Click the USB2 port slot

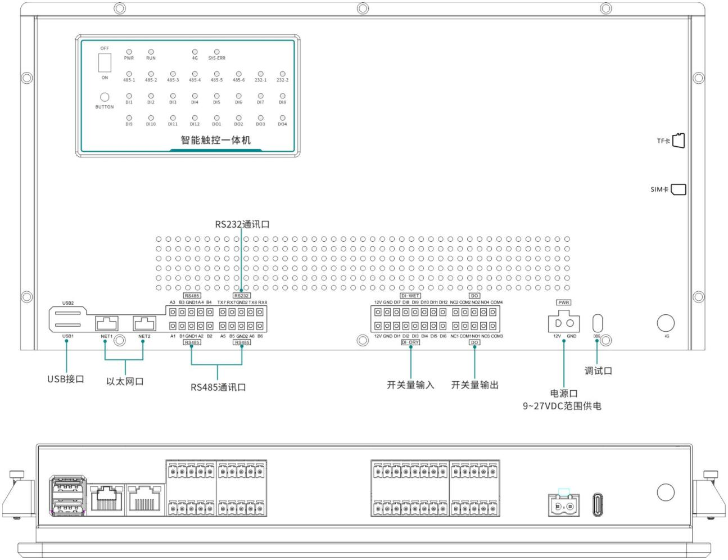68,311
